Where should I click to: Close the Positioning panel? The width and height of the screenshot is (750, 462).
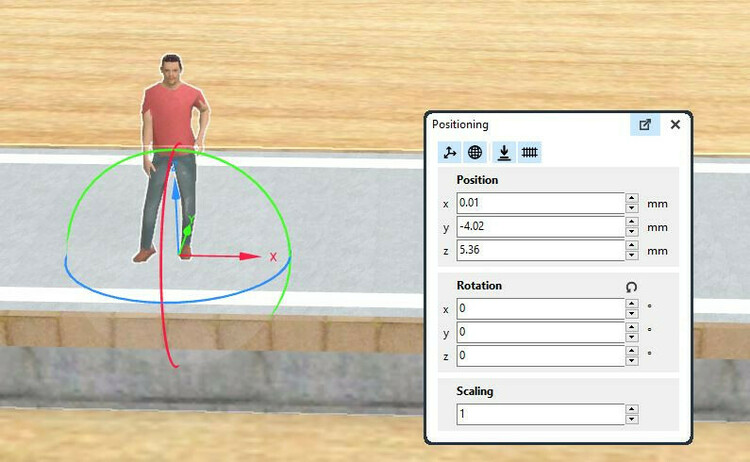coord(675,125)
